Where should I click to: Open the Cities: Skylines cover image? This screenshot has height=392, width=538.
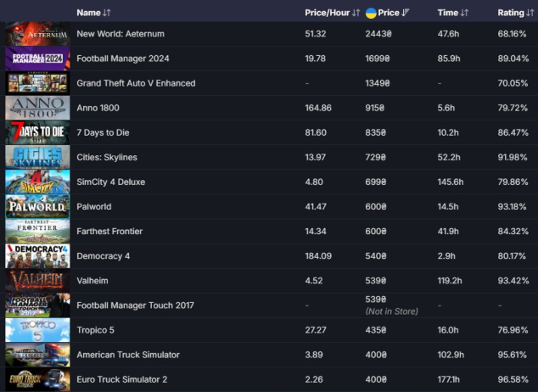click(37, 157)
